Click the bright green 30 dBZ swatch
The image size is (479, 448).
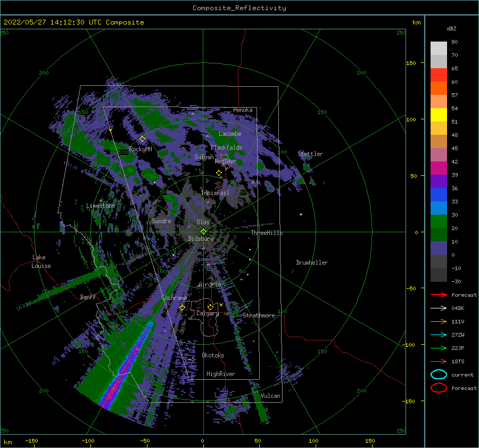pyautogui.click(x=439, y=222)
